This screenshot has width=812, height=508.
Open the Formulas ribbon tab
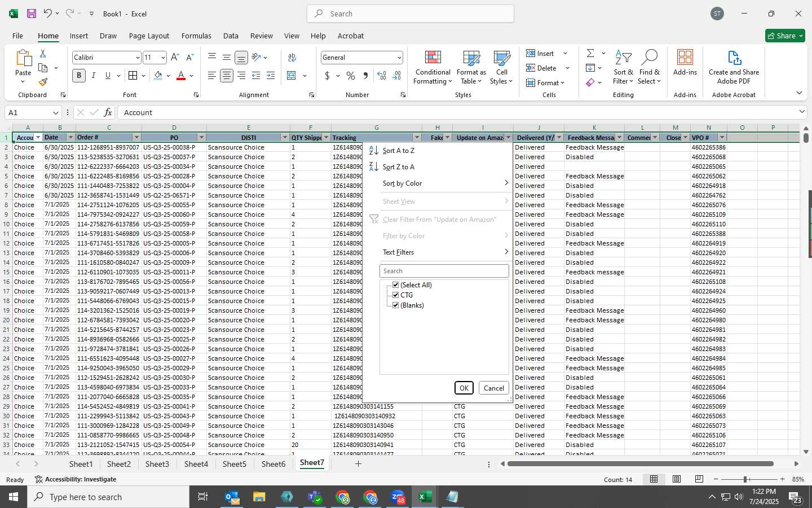pos(196,36)
